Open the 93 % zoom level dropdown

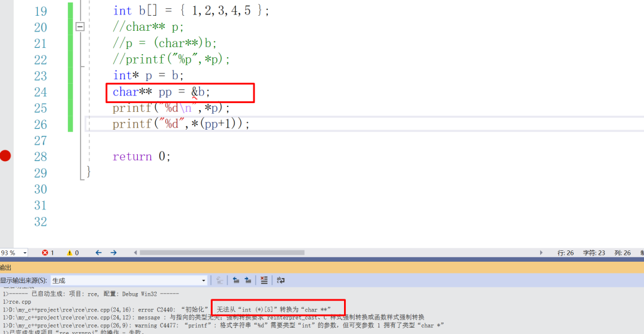tap(25, 253)
